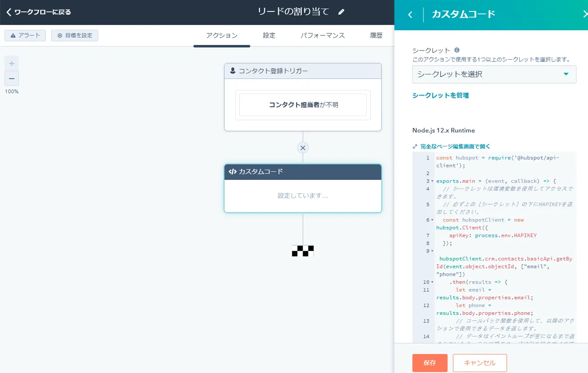
Task: Open the 履歴 tab
Action: tap(376, 35)
